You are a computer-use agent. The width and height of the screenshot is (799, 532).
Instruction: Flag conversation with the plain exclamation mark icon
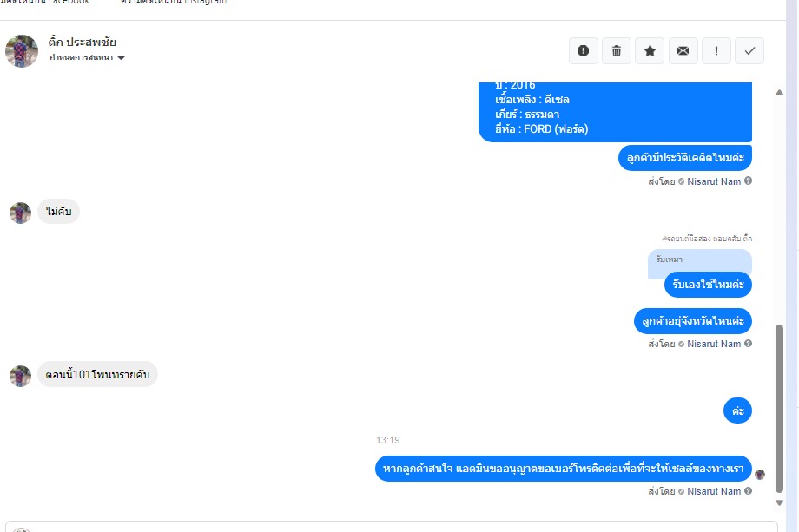(x=716, y=51)
